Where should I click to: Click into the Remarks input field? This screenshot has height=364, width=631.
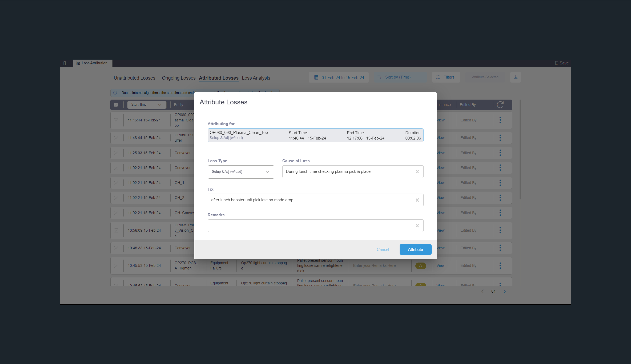(310, 226)
